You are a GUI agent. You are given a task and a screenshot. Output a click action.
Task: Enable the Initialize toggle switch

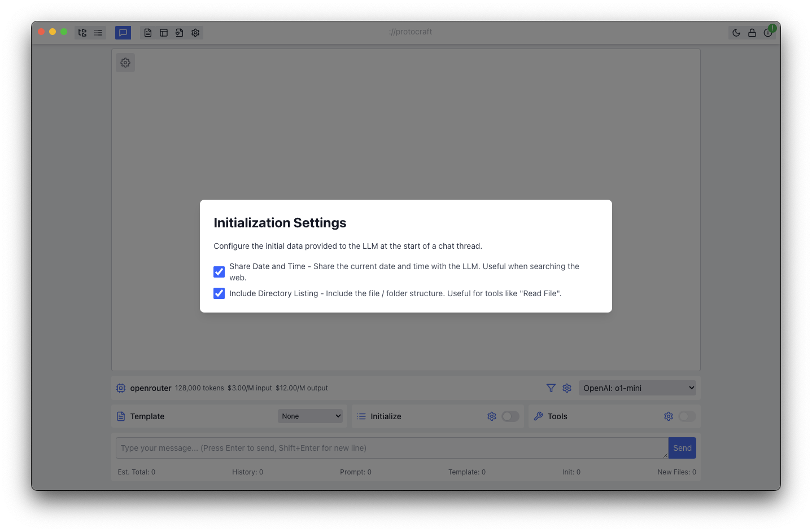(510, 416)
